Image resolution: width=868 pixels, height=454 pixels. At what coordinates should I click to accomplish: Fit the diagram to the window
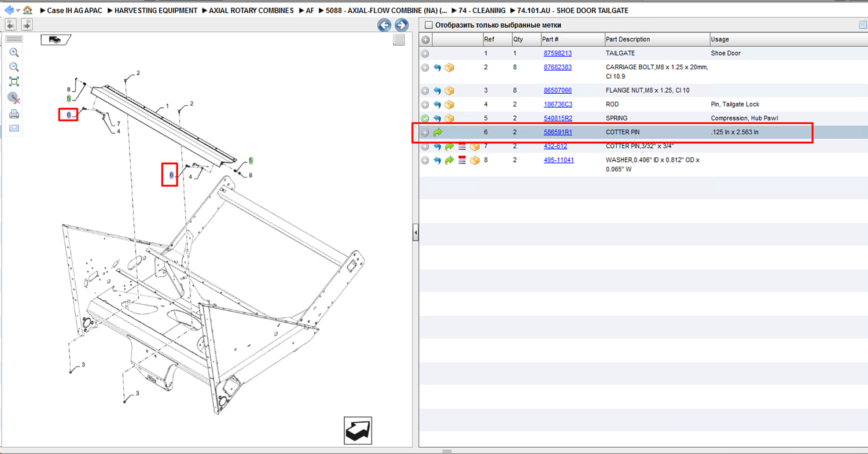[x=14, y=82]
